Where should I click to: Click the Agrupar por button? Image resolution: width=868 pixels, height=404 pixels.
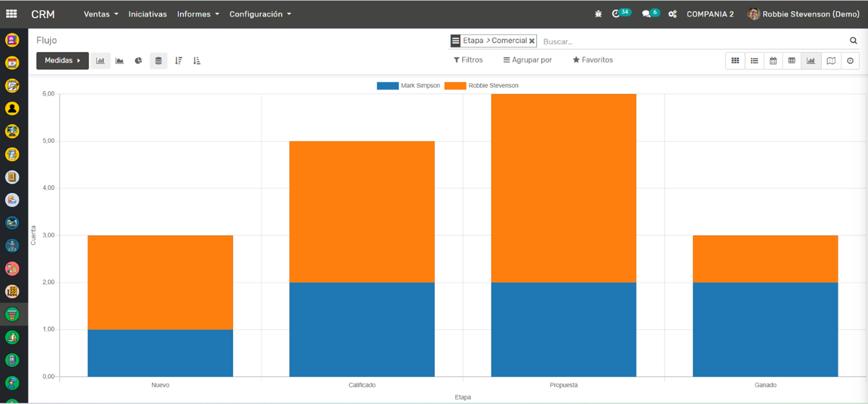[x=527, y=60]
